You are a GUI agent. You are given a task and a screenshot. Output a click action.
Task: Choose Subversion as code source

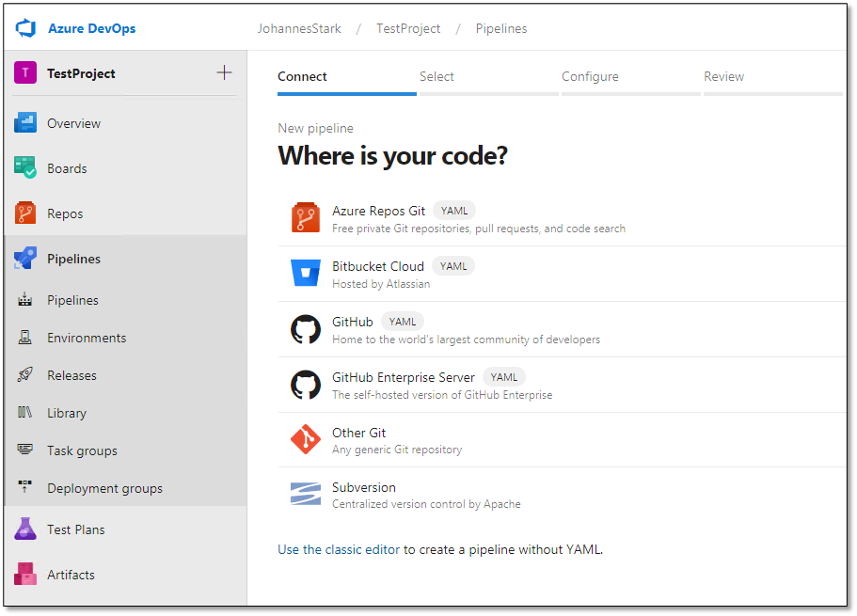[562, 495]
